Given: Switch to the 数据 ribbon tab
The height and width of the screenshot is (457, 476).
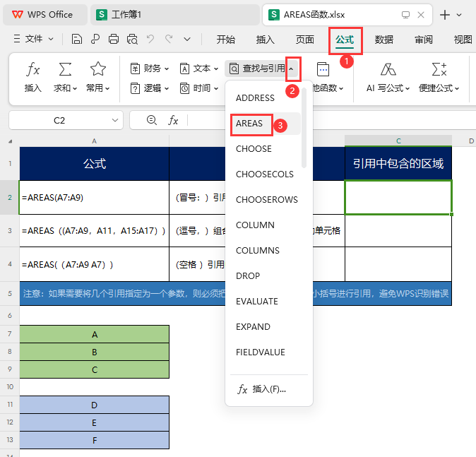Looking at the screenshot, I should pos(384,40).
